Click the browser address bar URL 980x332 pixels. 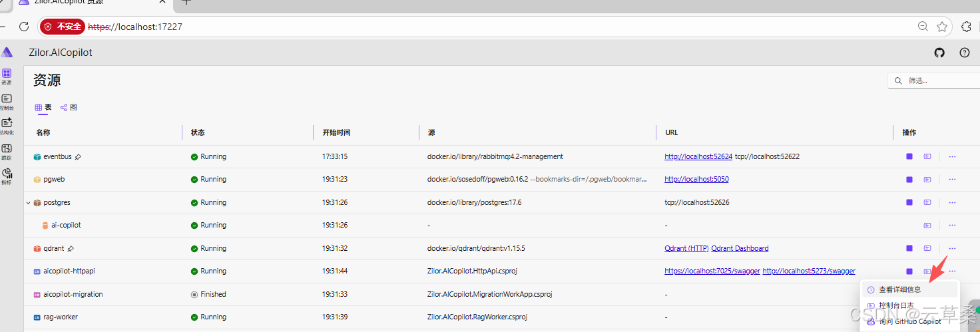point(135,27)
